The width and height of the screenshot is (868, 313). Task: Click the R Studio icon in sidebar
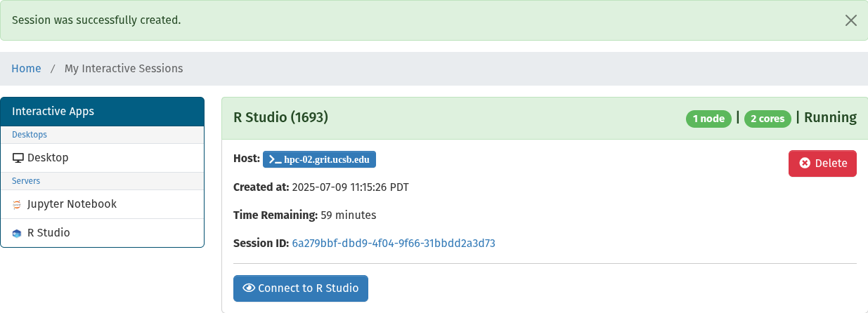18,233
